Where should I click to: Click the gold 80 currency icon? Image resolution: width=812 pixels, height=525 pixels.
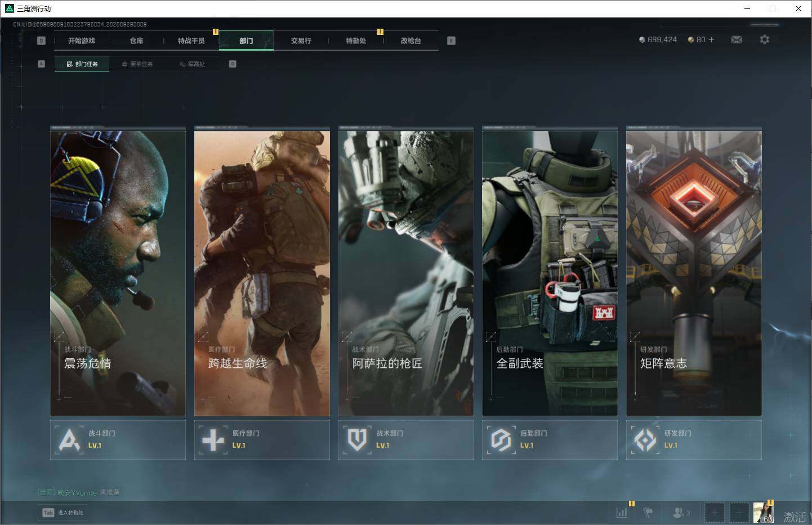click(690, 39)
